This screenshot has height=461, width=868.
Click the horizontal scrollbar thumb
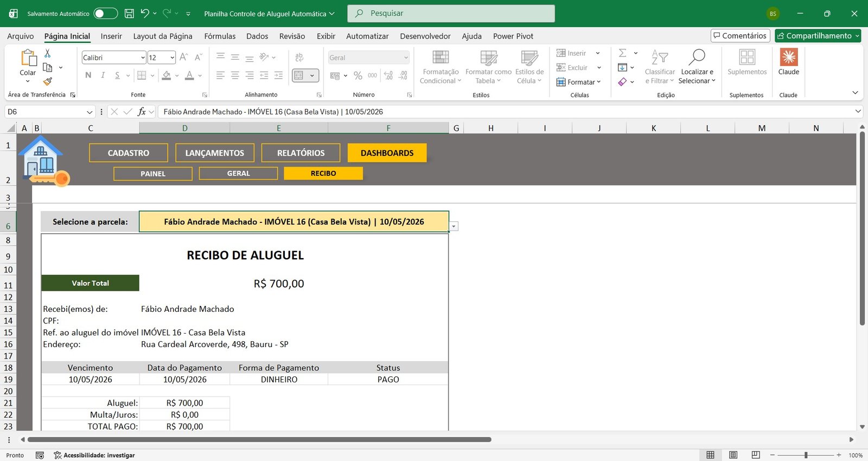(x=259, y=439)
